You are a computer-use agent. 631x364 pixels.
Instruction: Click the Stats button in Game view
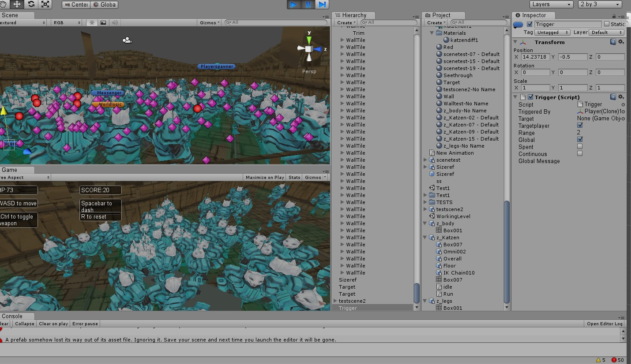294,177
